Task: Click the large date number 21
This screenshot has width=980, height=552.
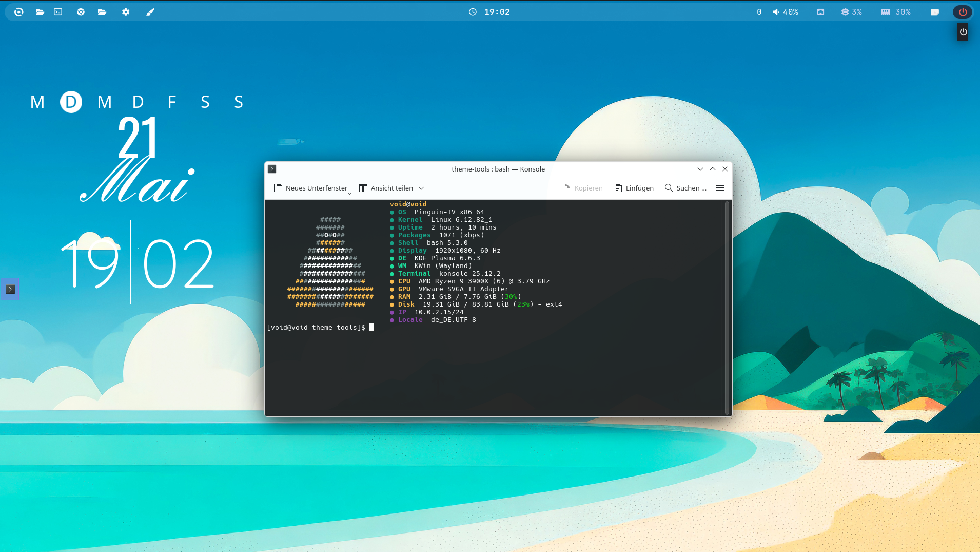Action: 137,137
